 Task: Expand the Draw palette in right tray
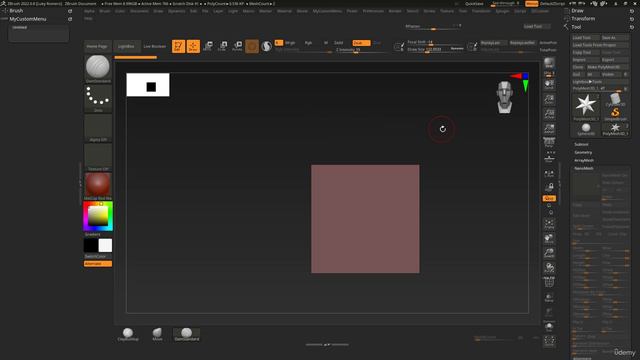pyautogui.click(x=578, y=11)
